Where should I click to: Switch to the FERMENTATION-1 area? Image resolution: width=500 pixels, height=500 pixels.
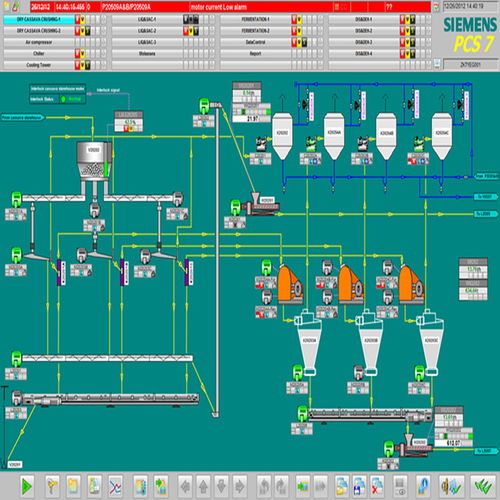coord(255,19)
